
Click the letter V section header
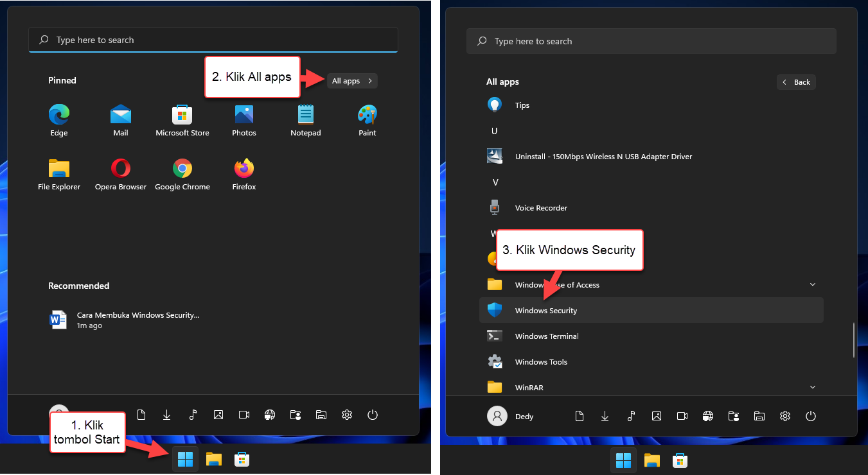(x=495, y=182)
